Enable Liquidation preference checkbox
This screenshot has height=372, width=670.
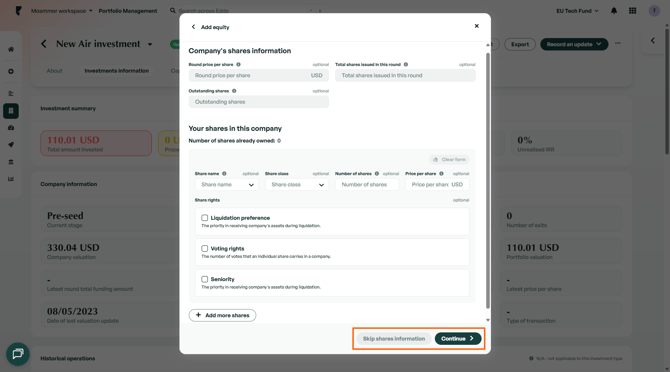(x=205, y=218)
